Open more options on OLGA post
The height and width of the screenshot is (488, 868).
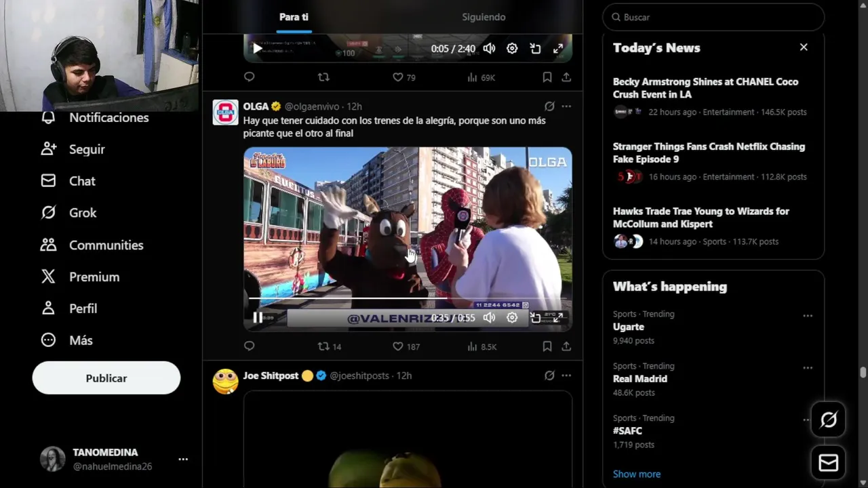point(566,106)
